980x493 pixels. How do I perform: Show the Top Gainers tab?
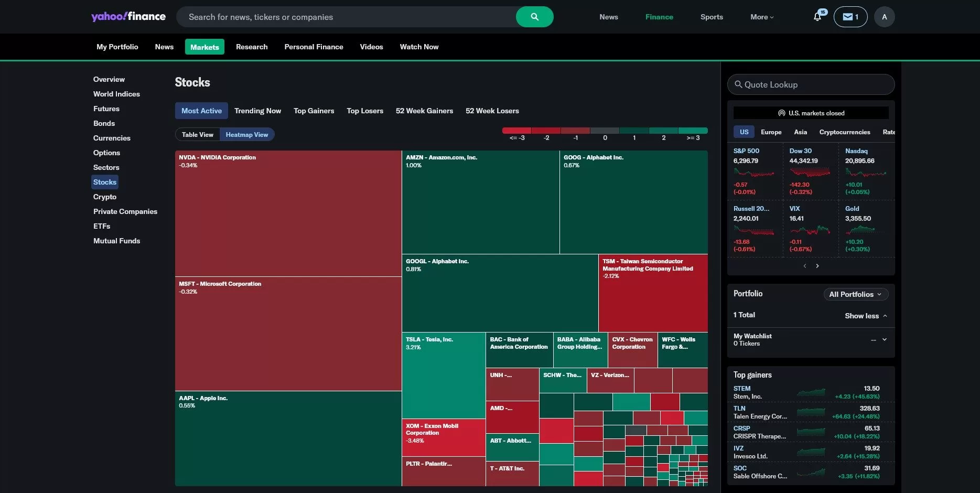point(314,111)
